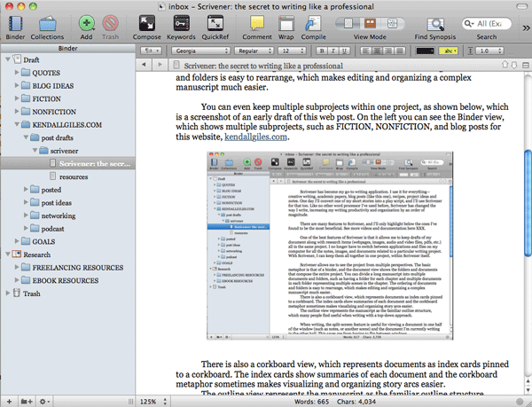
Task: Go back in document history
Action: tap(144, 65)
